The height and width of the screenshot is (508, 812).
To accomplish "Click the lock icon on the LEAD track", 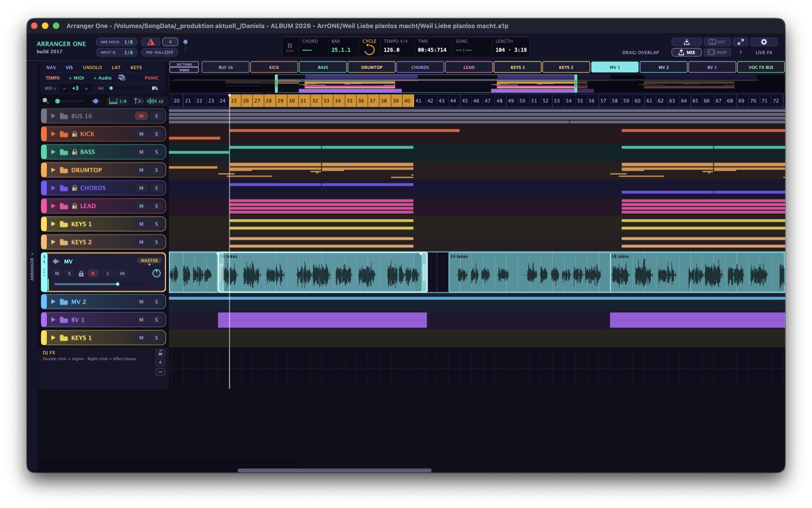I will [x=75, y=206].
